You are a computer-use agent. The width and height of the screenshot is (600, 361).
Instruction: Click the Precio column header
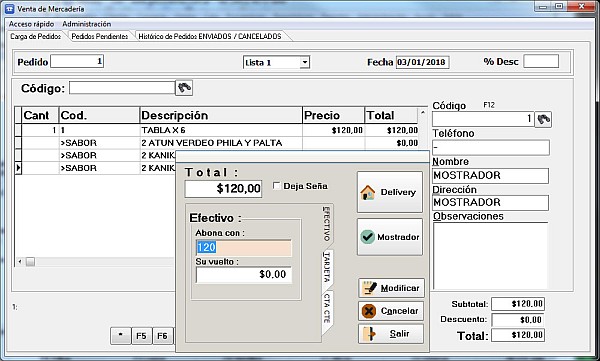click(x=333, y=115)
